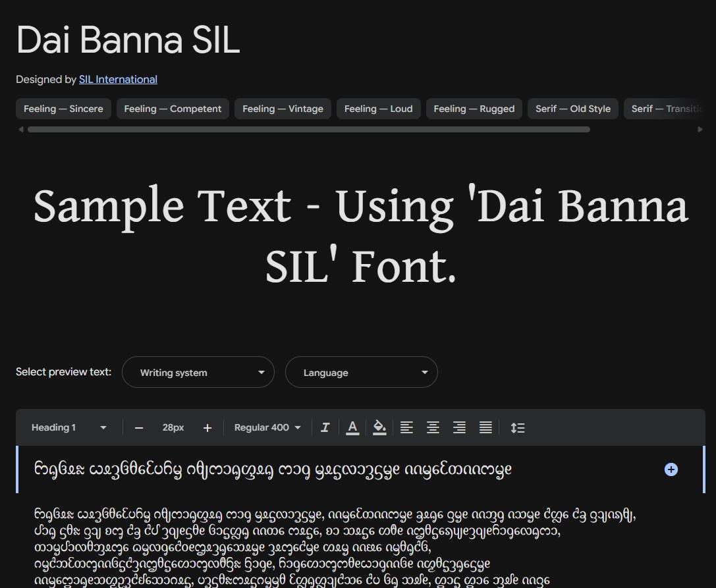Center align preview text
The height and width of the screenshot is (588, 716).
433,428
